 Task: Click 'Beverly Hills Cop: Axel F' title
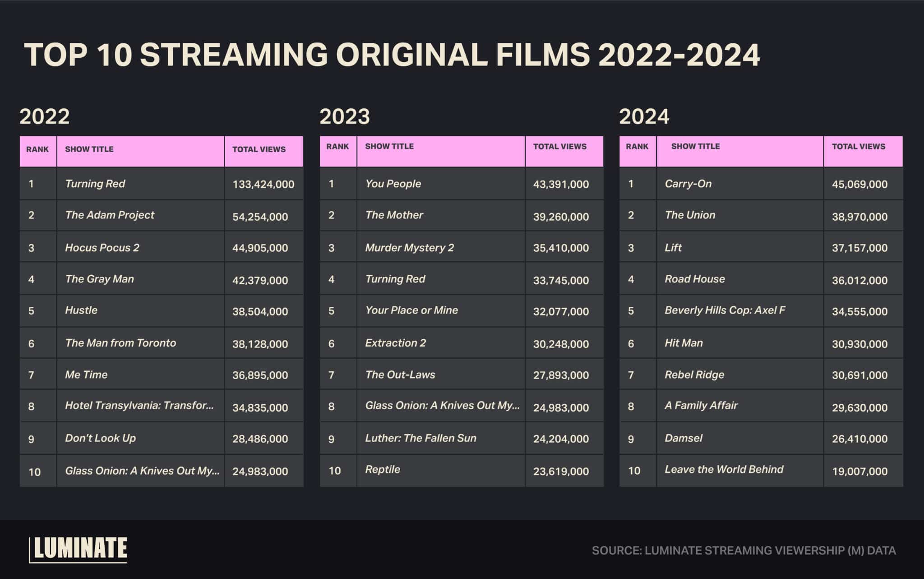click(x=725, y=310)
